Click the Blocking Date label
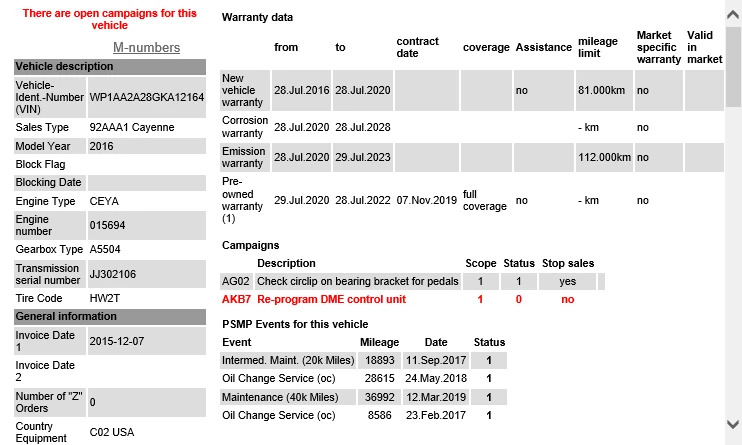 48,182
